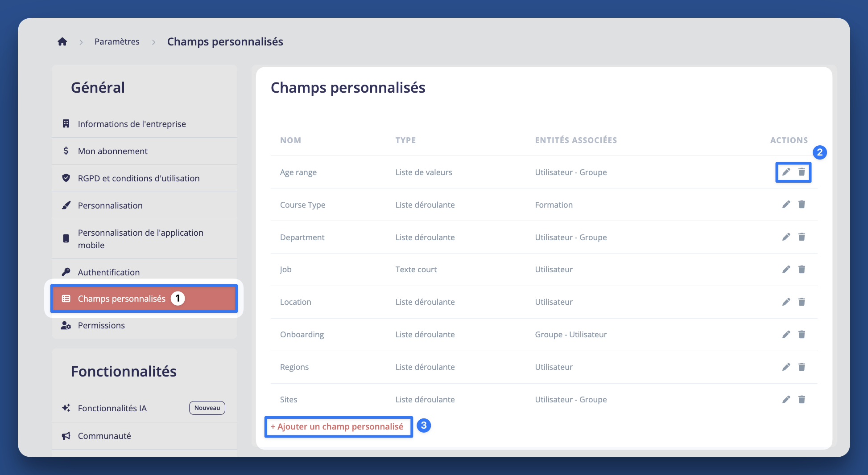Open Informations de l'entreprise settings
868x475 pixels.
[x=145, y=124]
